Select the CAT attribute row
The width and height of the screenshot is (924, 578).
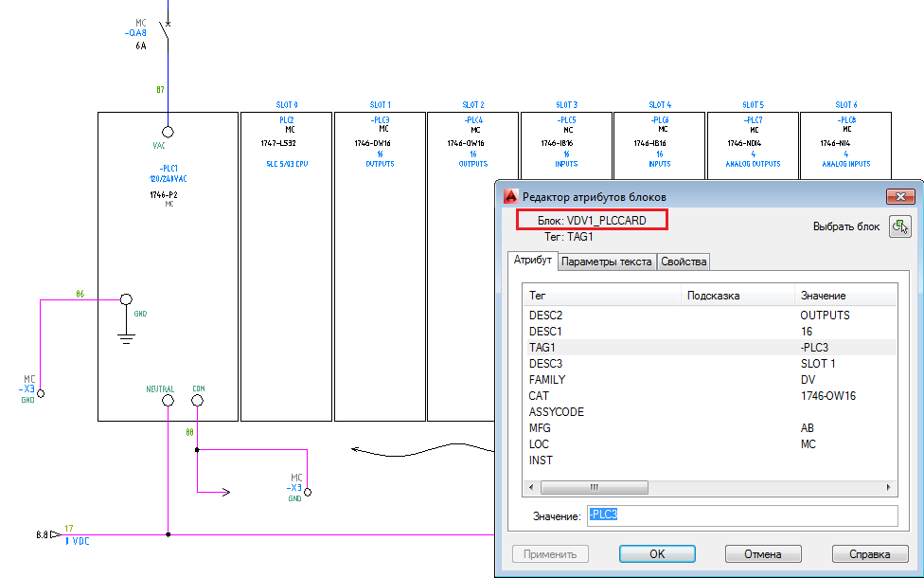click(710, 396)
